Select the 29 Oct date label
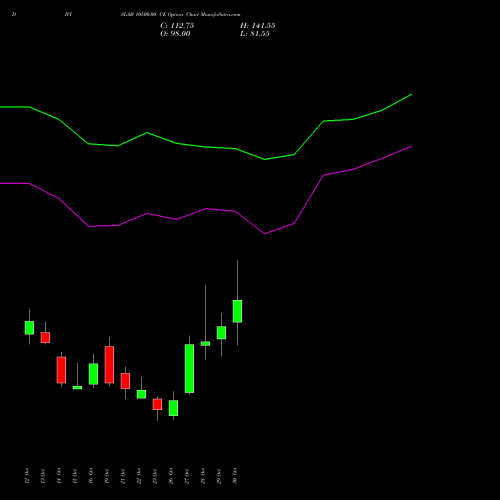Screen dimensions: 500x500 pos(219,476)
